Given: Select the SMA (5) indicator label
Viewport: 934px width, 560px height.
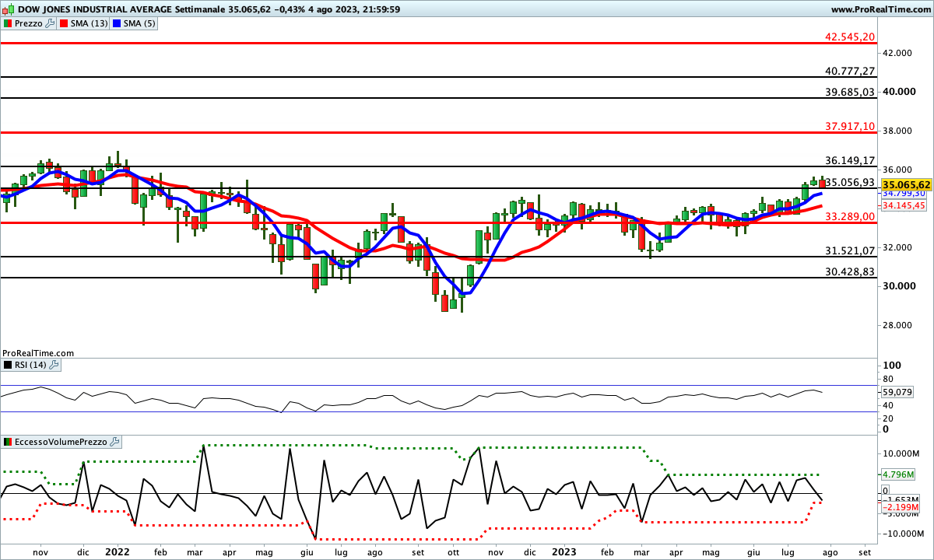Looking at the screenshot, I should click(x=140, y=23).
